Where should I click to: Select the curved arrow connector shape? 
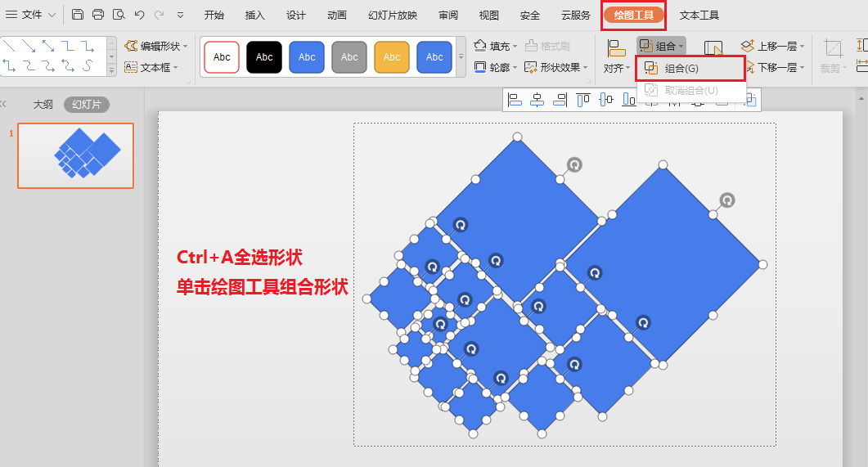(x=48, y=66)
